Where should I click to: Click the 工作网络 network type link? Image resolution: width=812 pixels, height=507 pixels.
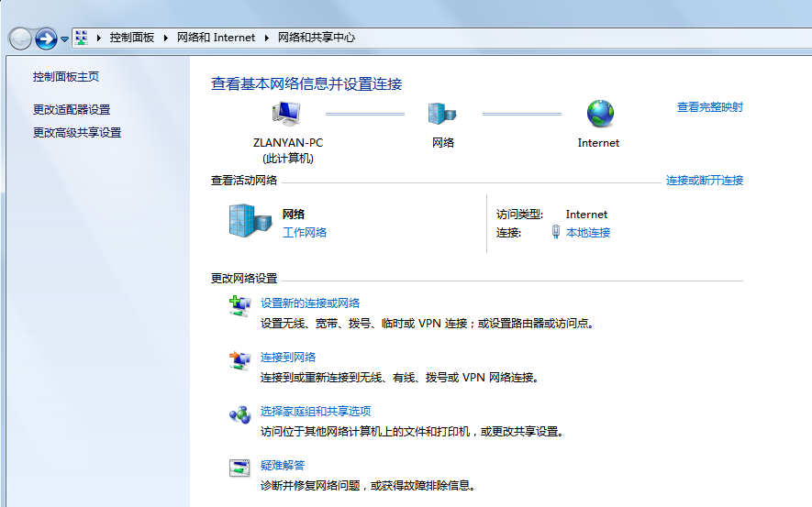305,233
